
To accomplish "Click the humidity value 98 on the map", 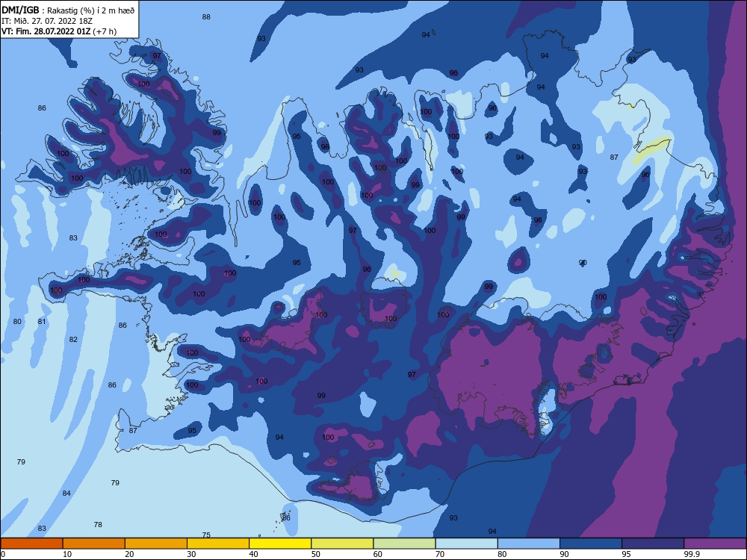I will pos(325,146).
